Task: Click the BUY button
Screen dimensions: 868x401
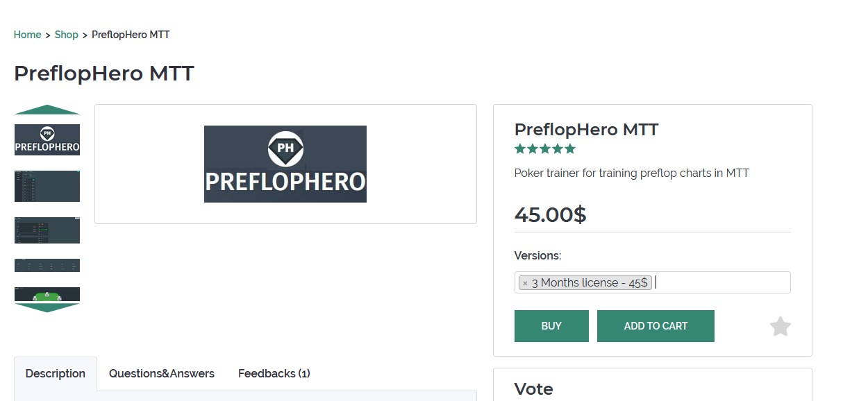Action: tap(551, 326)
